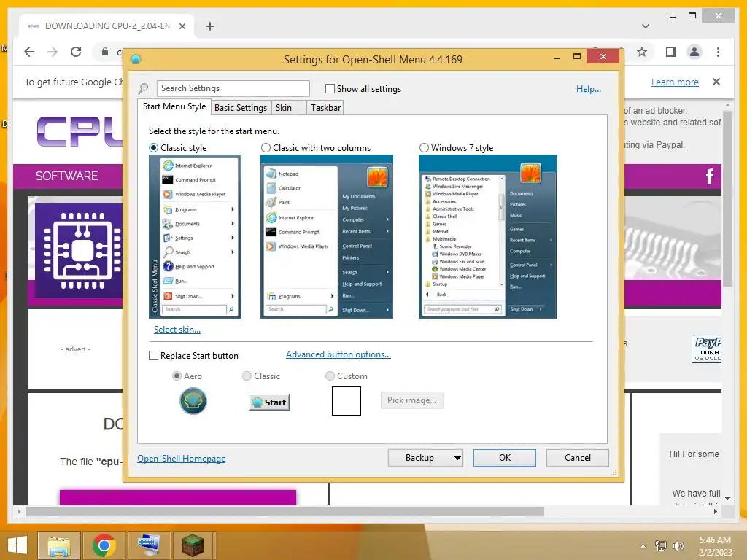Open Chrome's side panel icon
This screenshot has width=747, height=560.
[x=671, y=52]
